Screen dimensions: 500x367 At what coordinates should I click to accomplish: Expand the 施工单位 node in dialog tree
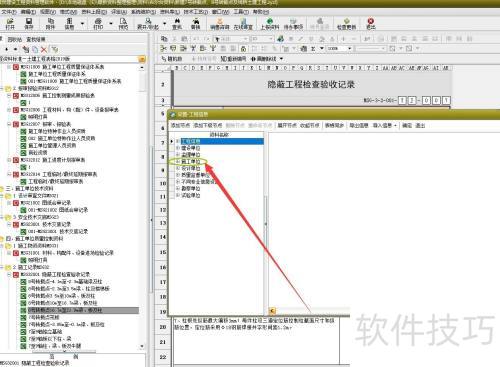click(x=178, y=161)
